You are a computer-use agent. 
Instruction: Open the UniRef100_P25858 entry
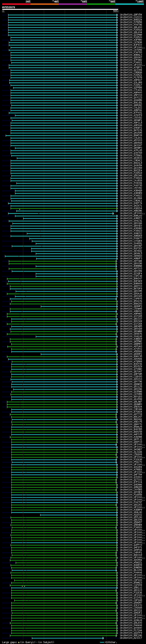131,22
